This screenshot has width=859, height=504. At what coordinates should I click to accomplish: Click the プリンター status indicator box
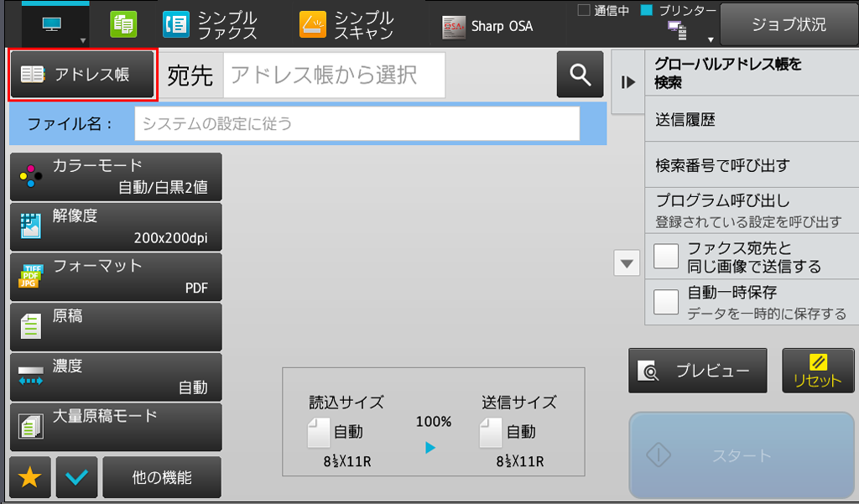[x=647, y=10]
